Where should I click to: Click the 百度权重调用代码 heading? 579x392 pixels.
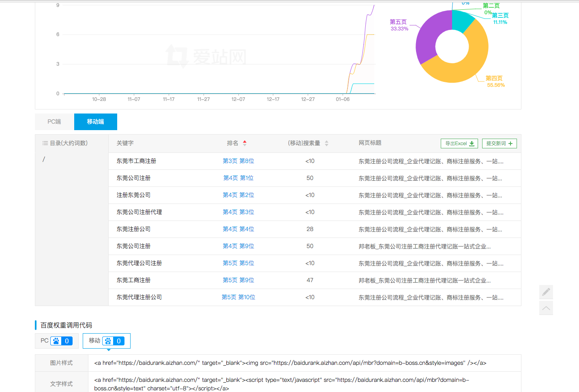tap(66, 325)
